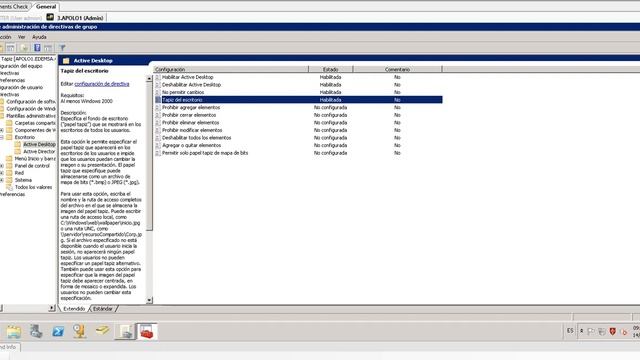Select the Tapiz del escritorio policy
Viewport: 640px width, 360px height.
pos(298,100)
